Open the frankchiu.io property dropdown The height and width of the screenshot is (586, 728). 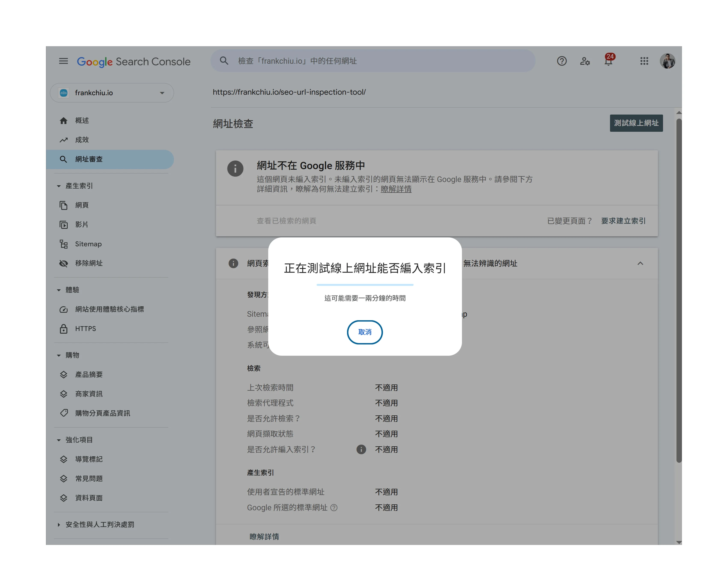click(x=112, y=93)
